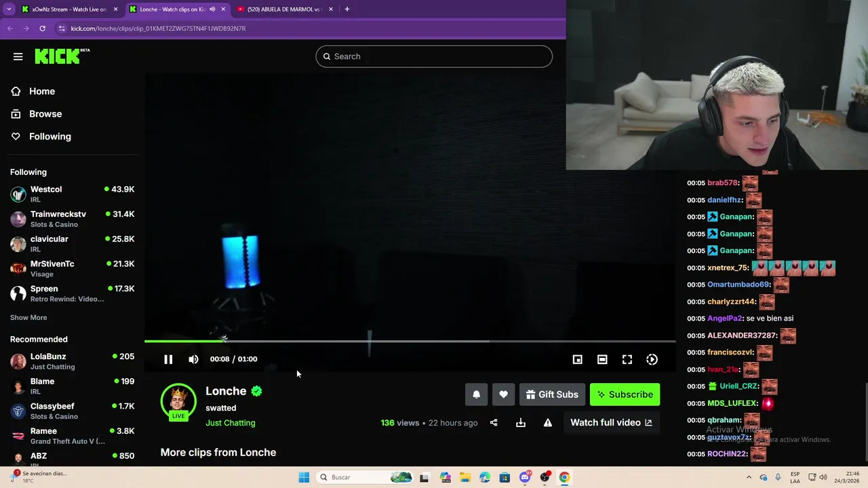Viewport: 868px width, 488px height.
Task: Expand Show More following channels
Action: [28, 317]
